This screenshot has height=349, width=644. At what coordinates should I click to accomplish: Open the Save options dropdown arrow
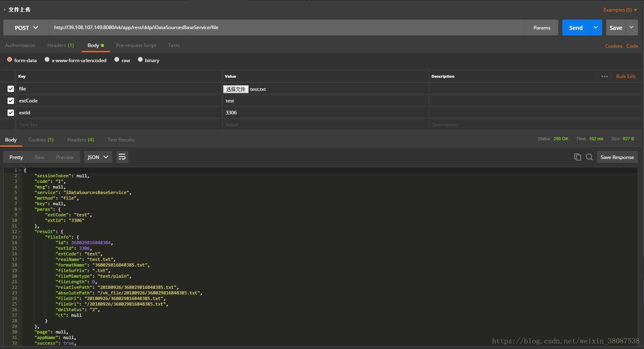(632, 28)
